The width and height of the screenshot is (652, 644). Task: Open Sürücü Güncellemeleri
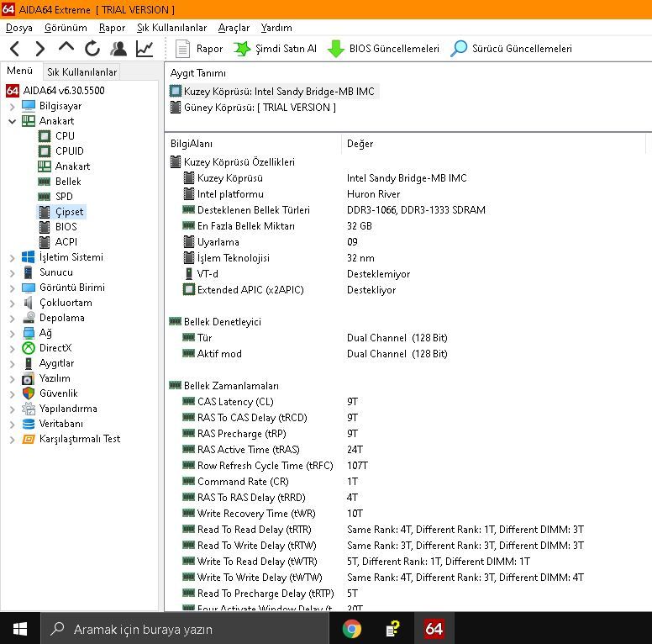click(511, 49)
